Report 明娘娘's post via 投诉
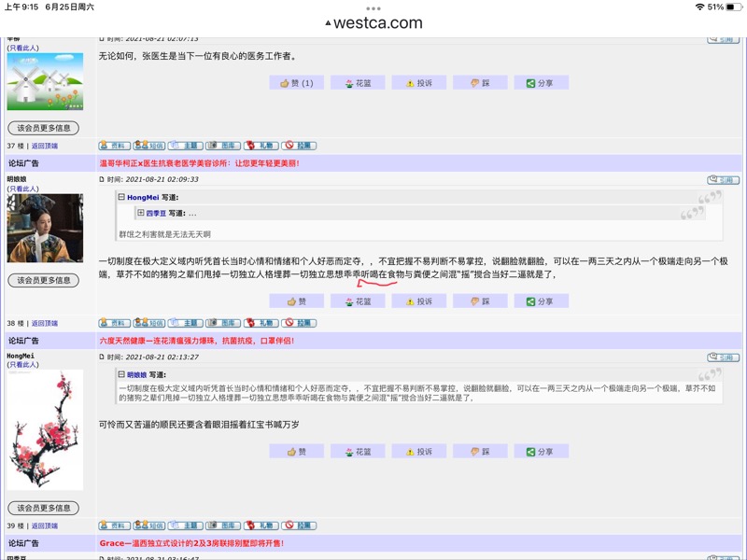 pos(418,301)
